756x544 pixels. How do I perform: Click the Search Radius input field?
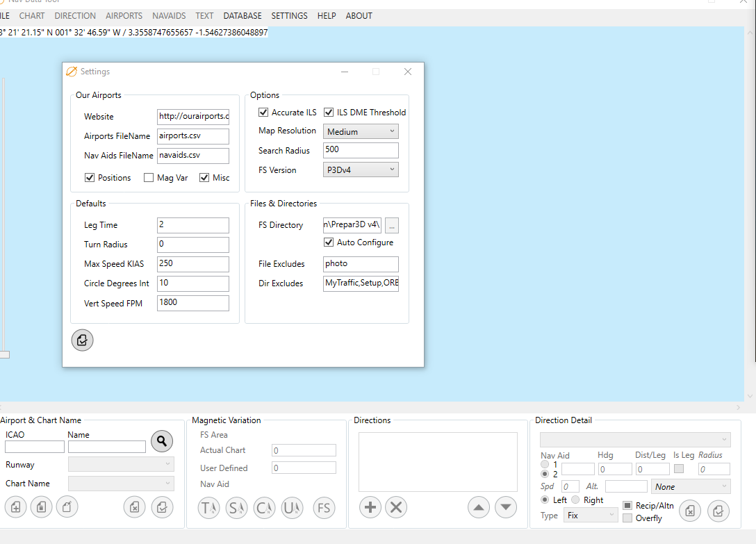(361, 151)
